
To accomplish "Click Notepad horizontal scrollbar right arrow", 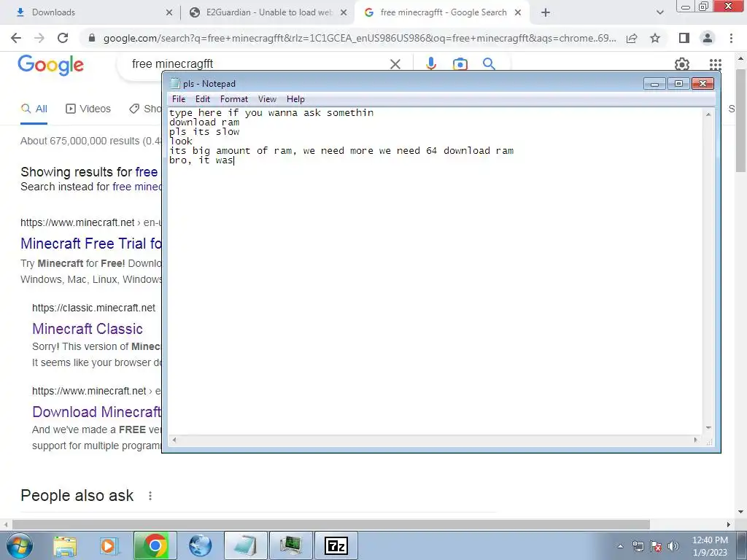I will (x=695, y=440).
